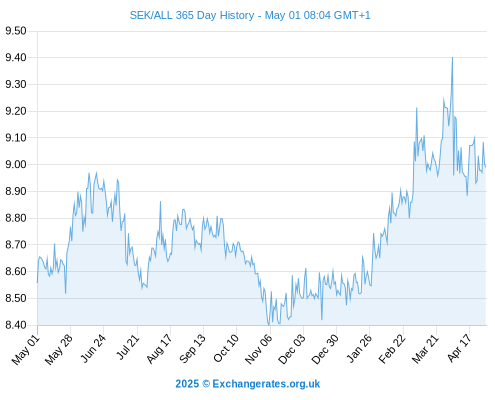
Task: Click the Jan 26 x-axis label
Action: tap(359, 349)
